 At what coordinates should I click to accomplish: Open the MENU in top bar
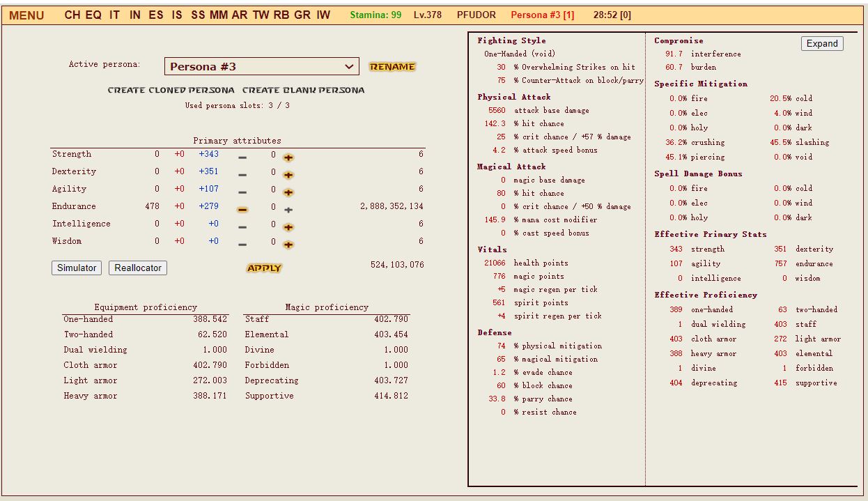[26, 15]
